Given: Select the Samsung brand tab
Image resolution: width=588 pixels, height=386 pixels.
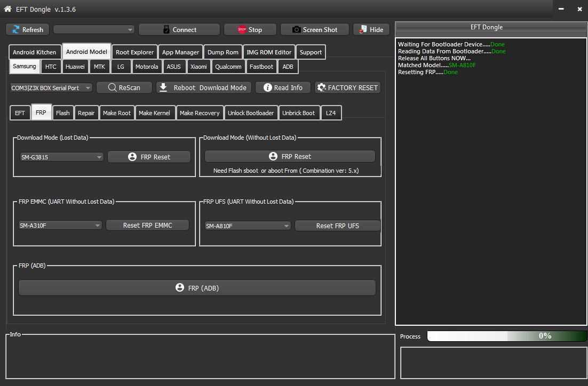Looking at the screenshot, I should pyautogui.click(x=25, y=66).
